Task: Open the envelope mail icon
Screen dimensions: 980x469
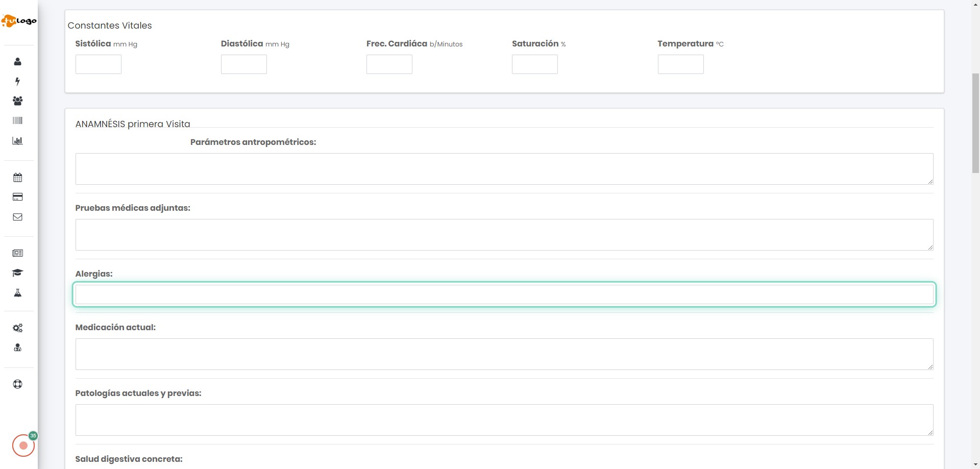Action: click(x=18, y=217)
